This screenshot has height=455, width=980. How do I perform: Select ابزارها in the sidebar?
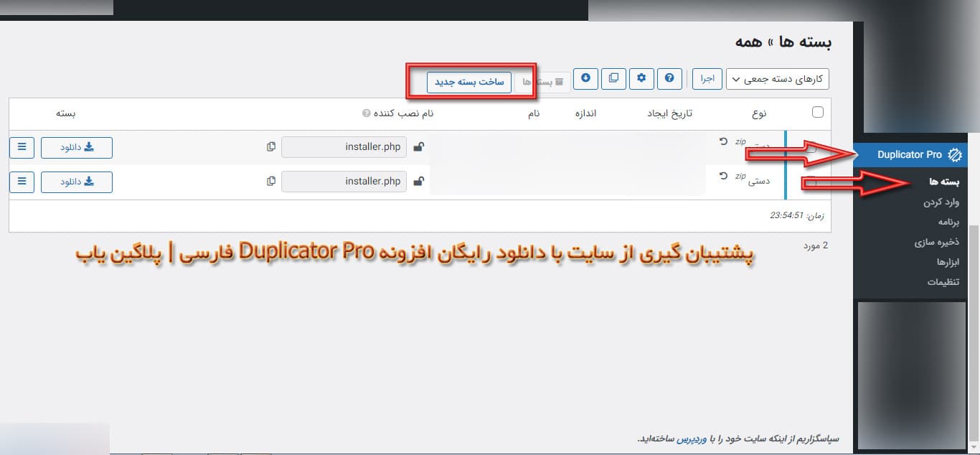[947, 261]
